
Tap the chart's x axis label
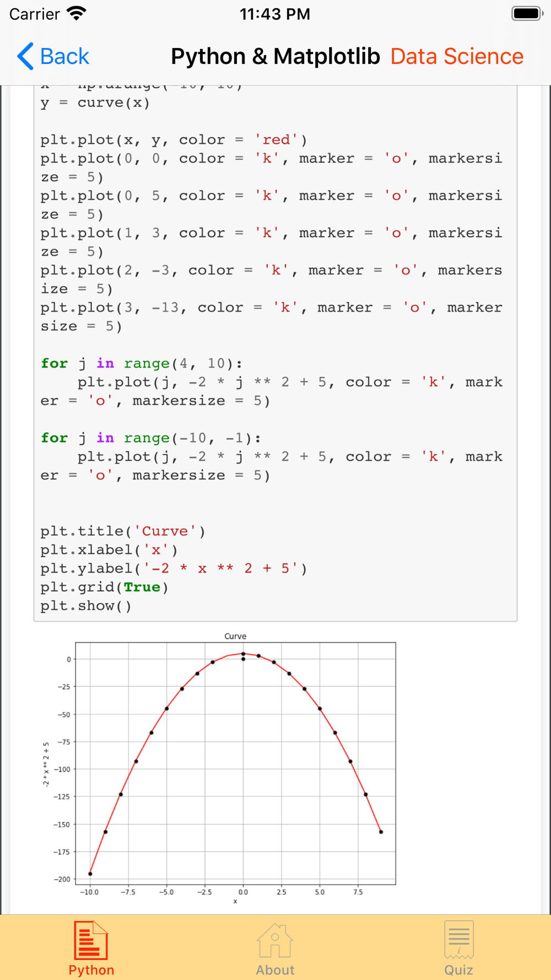[x=235, y=901]
